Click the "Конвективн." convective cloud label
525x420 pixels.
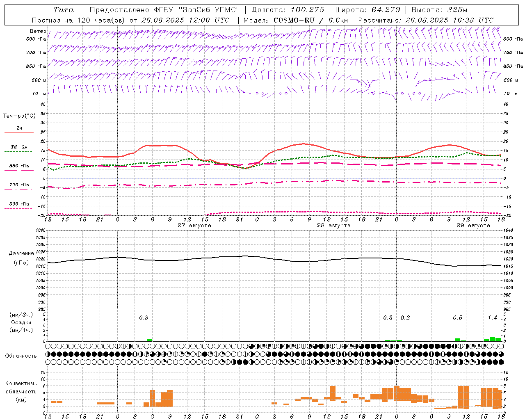(21, 383)
